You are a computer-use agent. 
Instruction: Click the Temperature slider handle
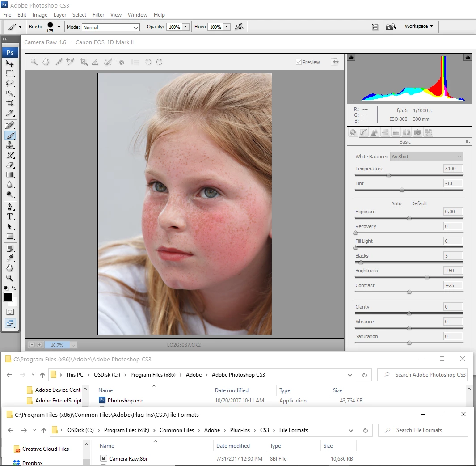click(388, 175)
